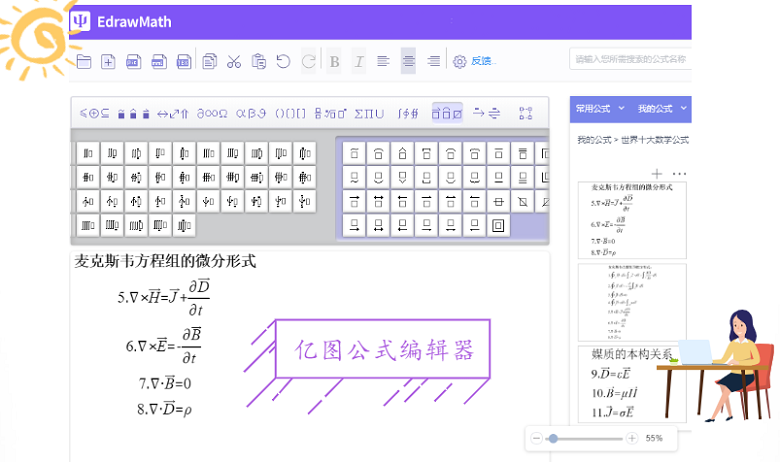Export formula as TeX file icon
Image resolution: width=780 pixels, height=462 pixels.
pos(184,61)
